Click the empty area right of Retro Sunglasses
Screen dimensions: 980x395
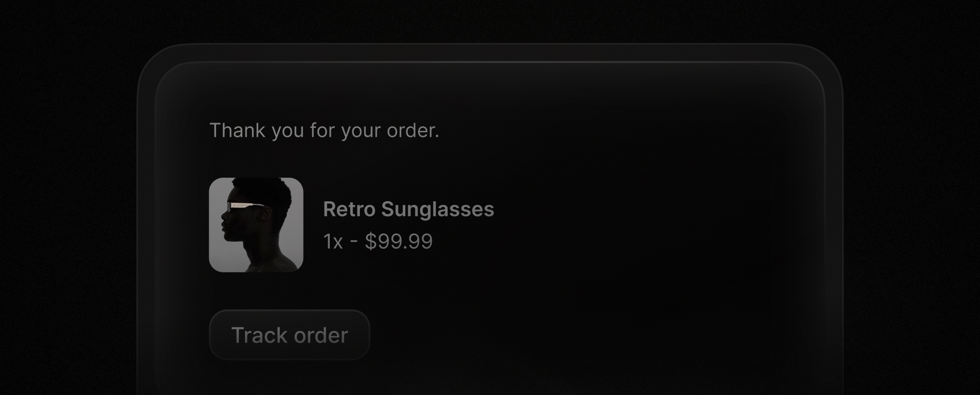638,210
